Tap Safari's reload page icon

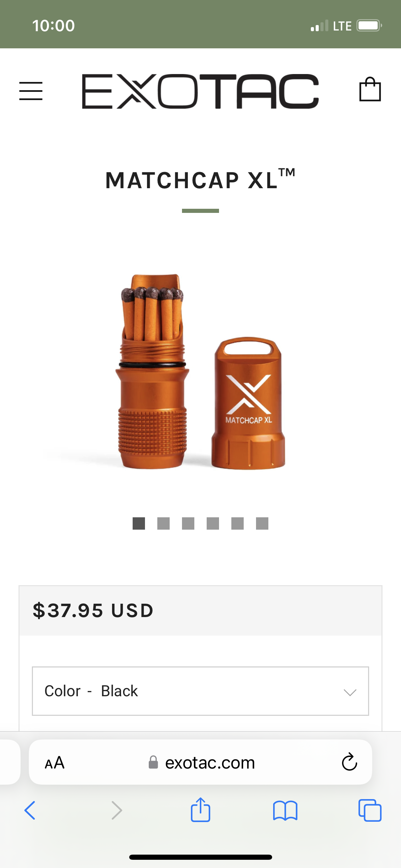coord(349,762)
